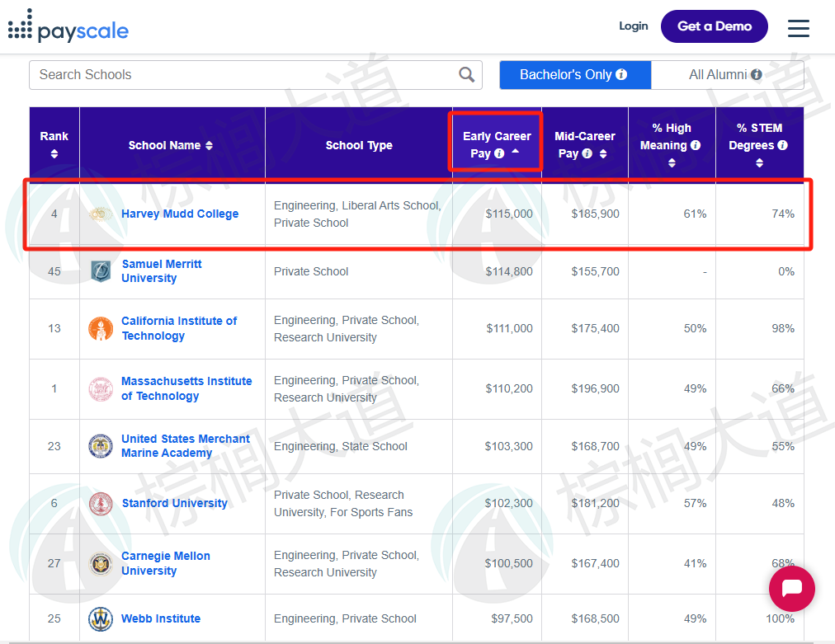Click info icon next to All Alumni

756,74
